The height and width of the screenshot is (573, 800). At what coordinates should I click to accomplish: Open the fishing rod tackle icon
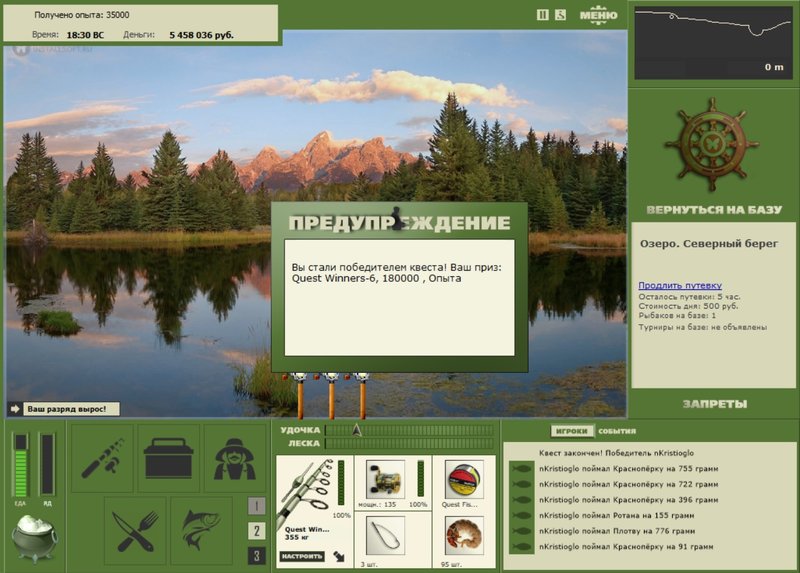pos(103,458)
